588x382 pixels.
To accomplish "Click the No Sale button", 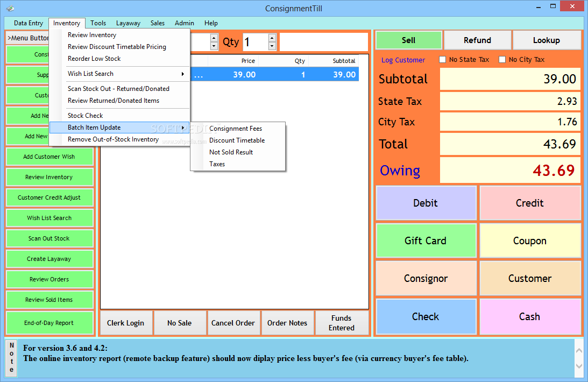I will pos(180,323).
